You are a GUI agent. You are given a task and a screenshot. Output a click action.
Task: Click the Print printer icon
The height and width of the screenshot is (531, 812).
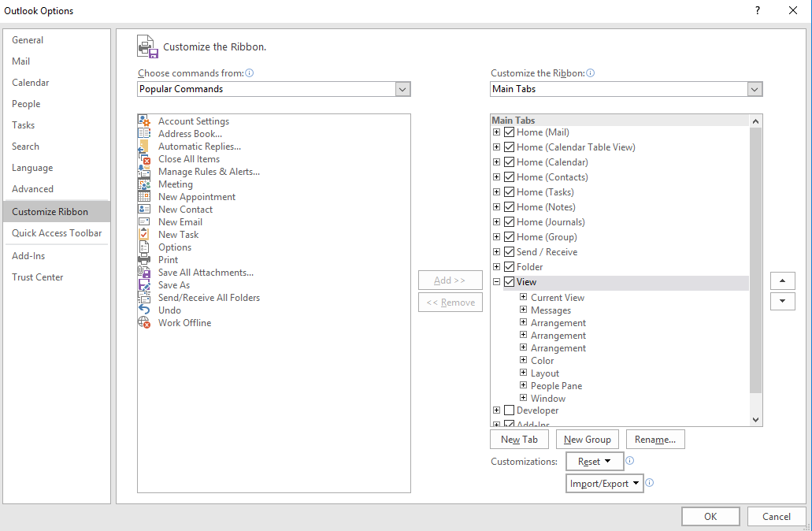coord(144,259)
